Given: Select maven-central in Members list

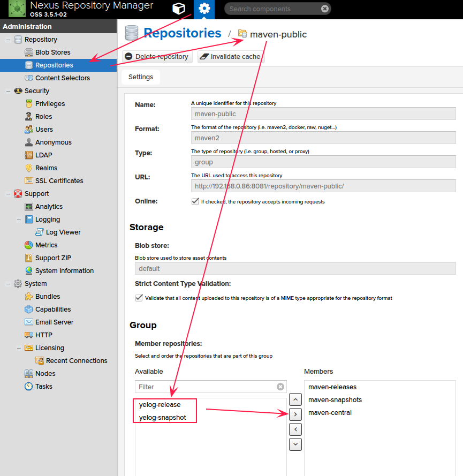Looking at the screenshot, I should [x=330, y=413].
